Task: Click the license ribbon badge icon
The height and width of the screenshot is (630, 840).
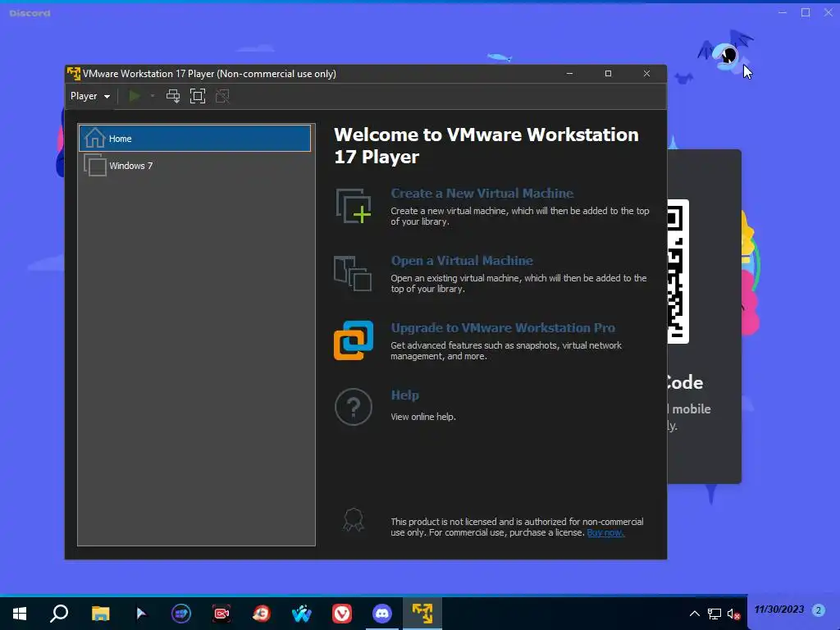Action: [x=354, y=519]
